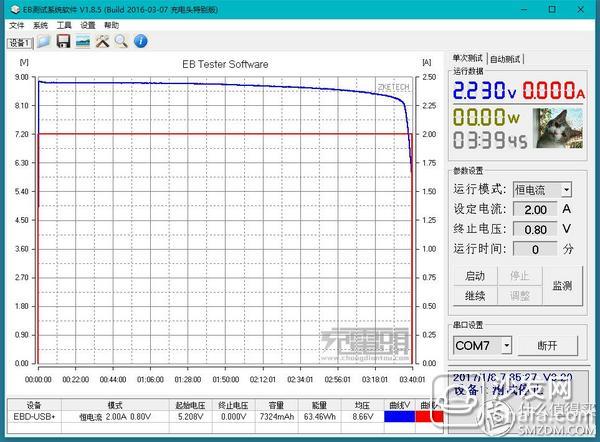
Task: Click the cat photo thumbnail
Action: (x=558, y=129)
